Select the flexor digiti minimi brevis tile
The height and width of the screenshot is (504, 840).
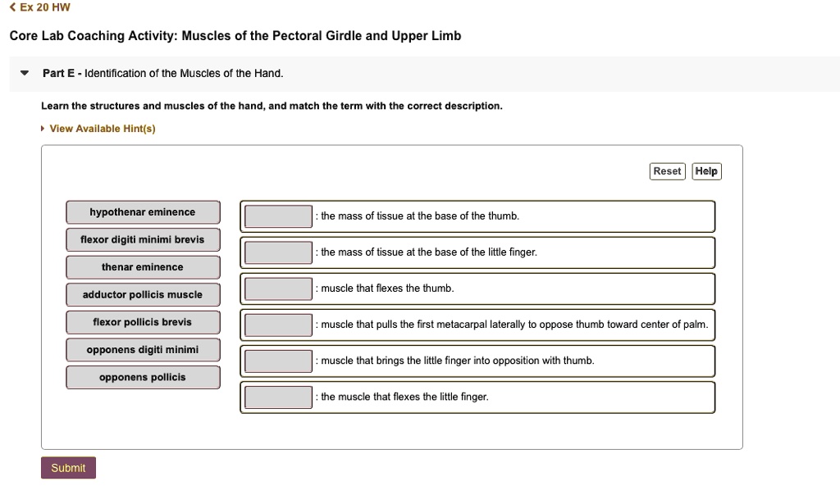coord(143,239)
